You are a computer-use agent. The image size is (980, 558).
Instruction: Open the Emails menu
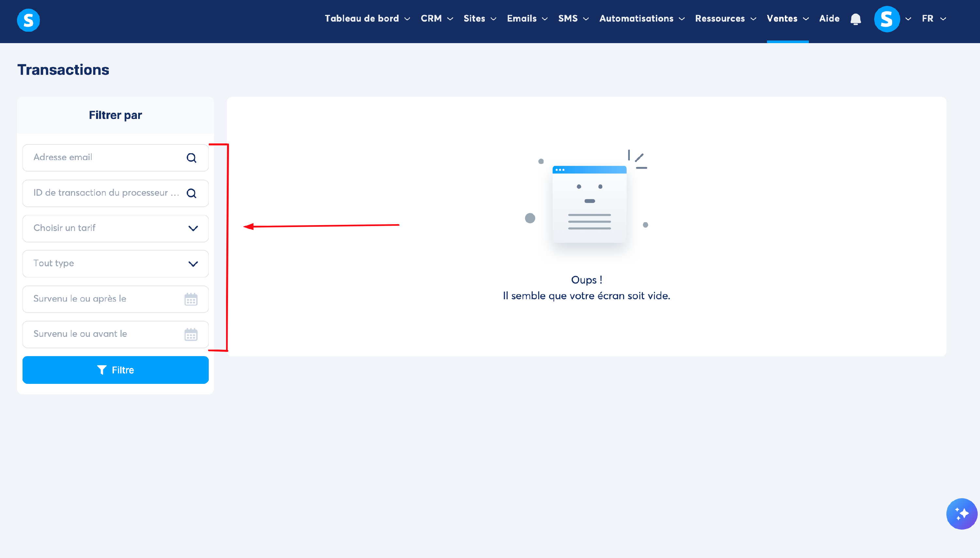tap(527, 18)
